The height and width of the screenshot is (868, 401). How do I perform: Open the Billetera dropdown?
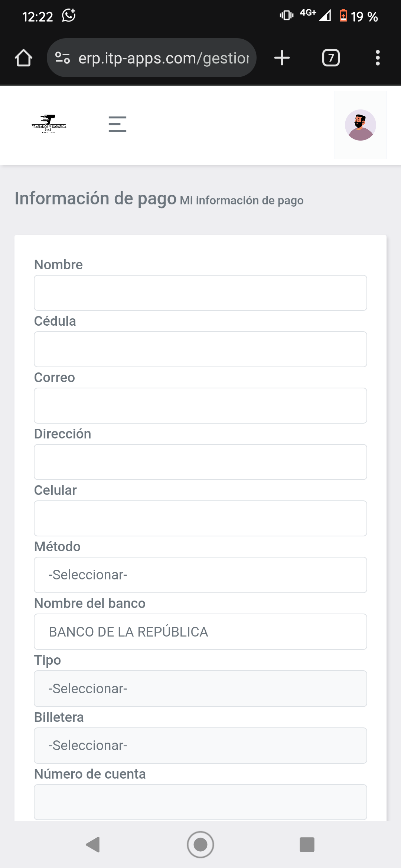[200, 746]
